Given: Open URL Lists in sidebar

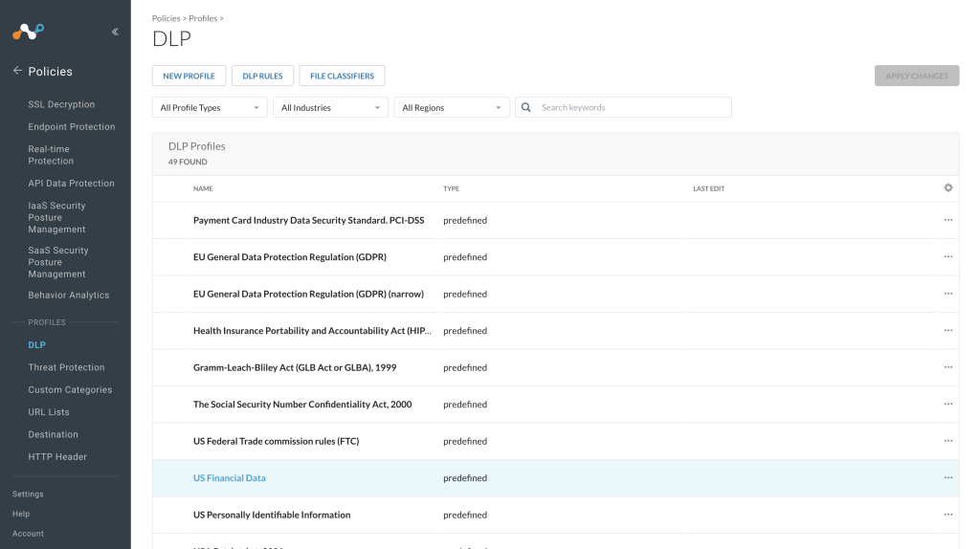Looking at the screenshot, I should point(49,412).
